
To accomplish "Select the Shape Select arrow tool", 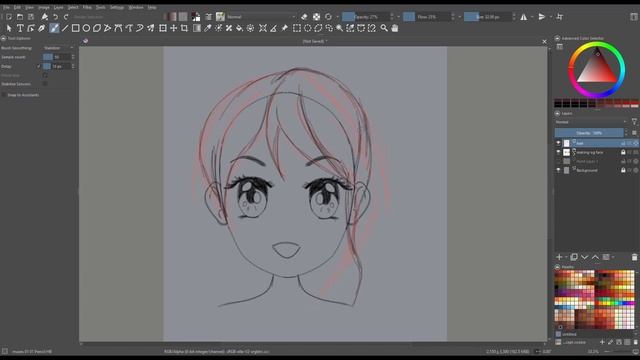I will 9,28.
